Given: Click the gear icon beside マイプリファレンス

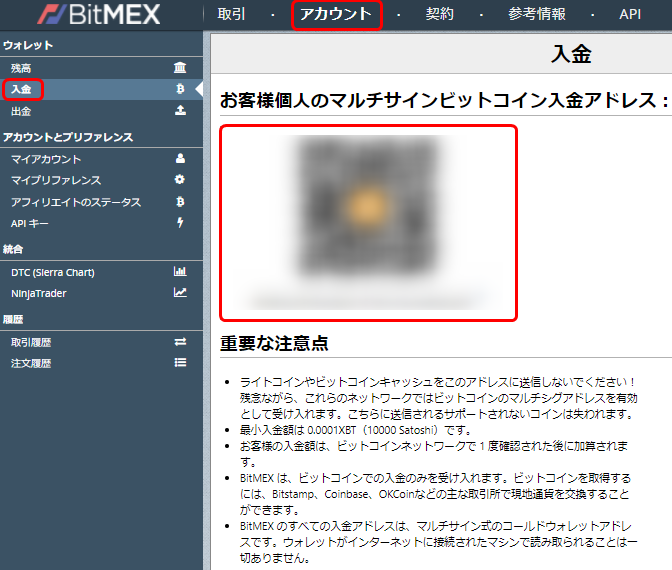Looking at the screenshot, I should coord(180,179).
